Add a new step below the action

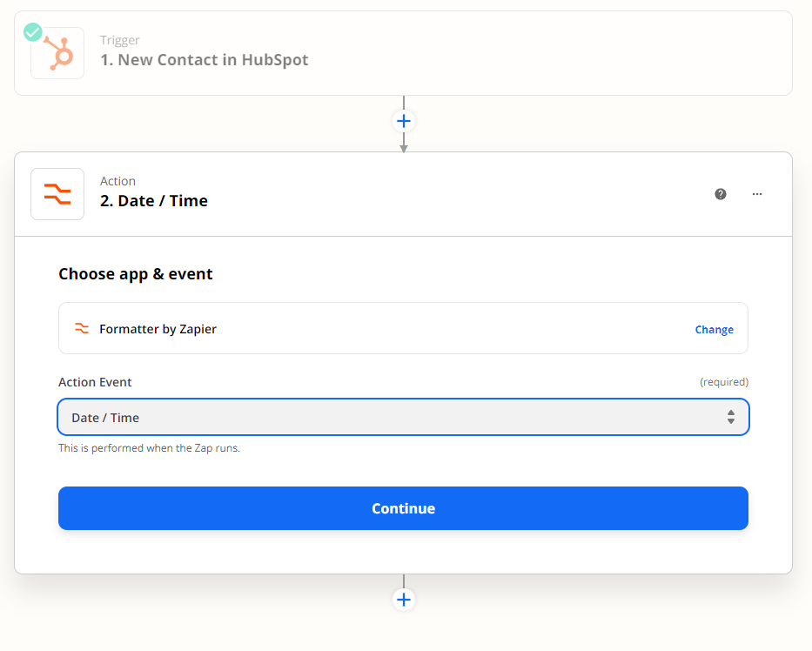point(404,600)
